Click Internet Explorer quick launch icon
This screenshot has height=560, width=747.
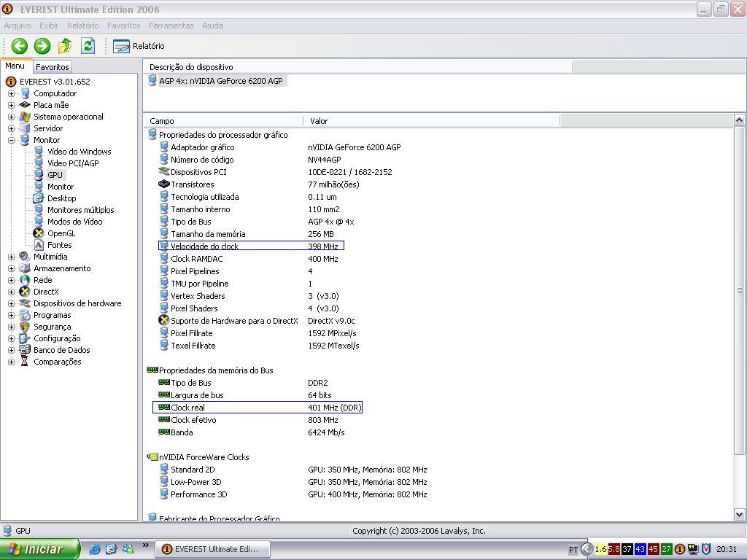pos(95,549)
